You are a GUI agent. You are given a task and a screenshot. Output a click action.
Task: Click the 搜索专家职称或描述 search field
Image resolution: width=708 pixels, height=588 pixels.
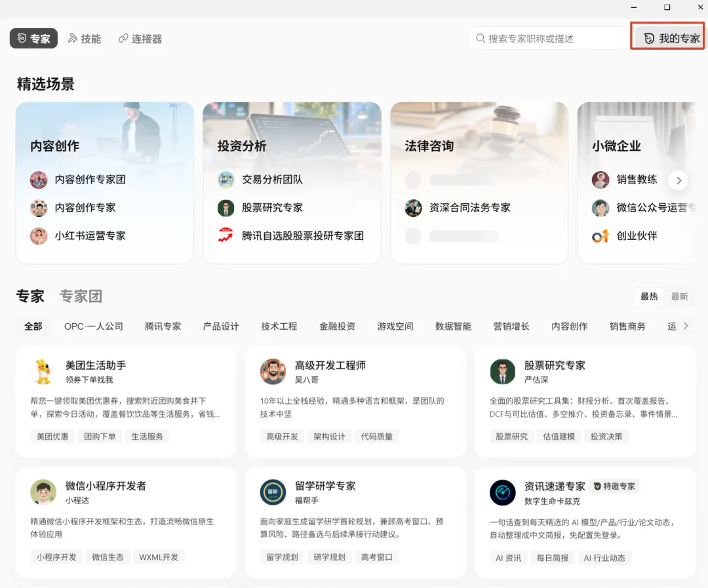(548, 39)
